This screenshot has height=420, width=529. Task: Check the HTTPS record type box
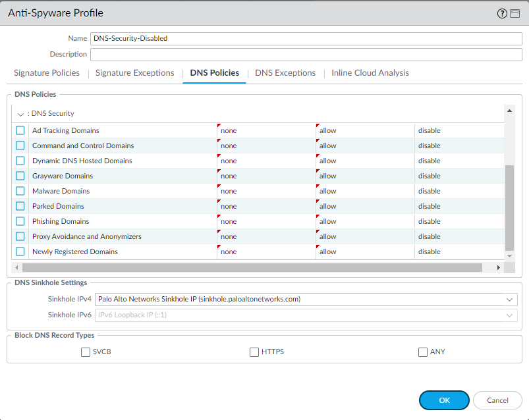(254, 352)
